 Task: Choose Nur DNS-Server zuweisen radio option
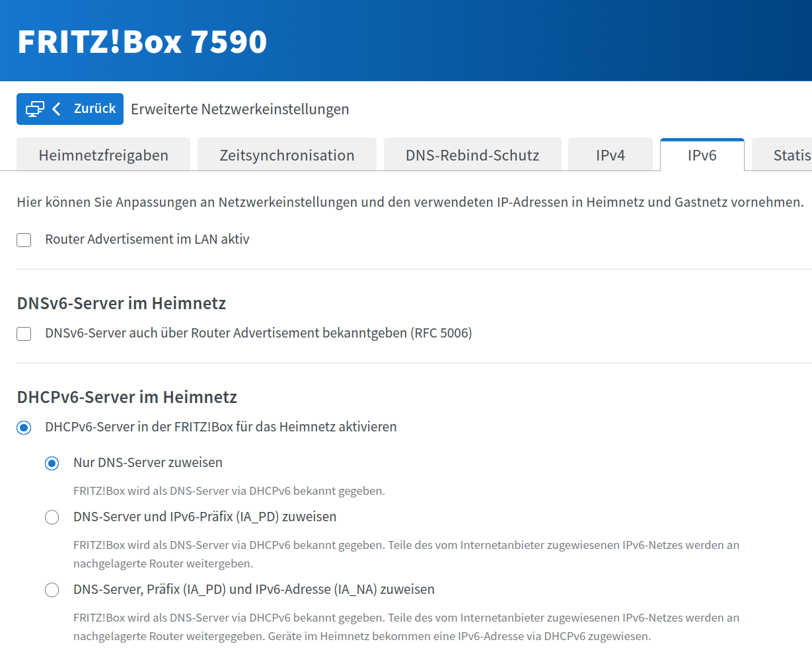coord(52,463)
